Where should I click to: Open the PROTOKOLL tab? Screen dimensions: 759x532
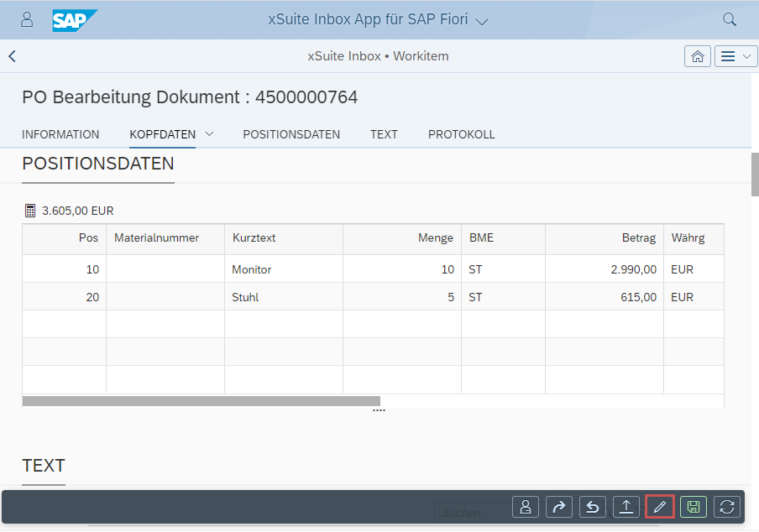click(x=461, y=133)
